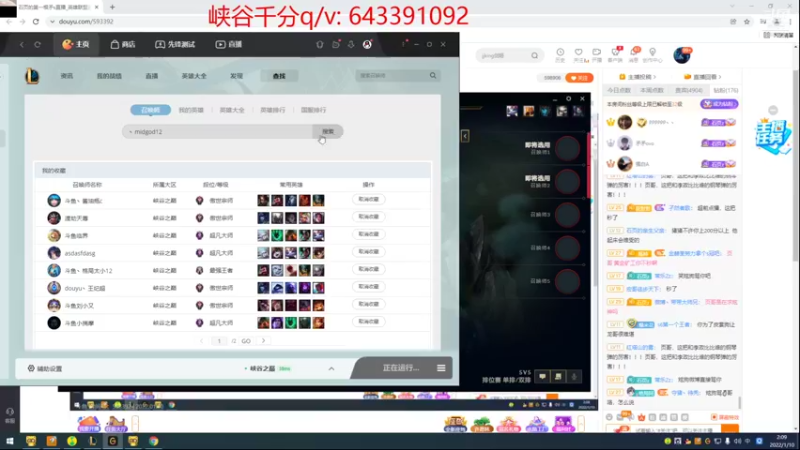
Task: Click Douyu site search magnifier
Action: click(534, 55)
